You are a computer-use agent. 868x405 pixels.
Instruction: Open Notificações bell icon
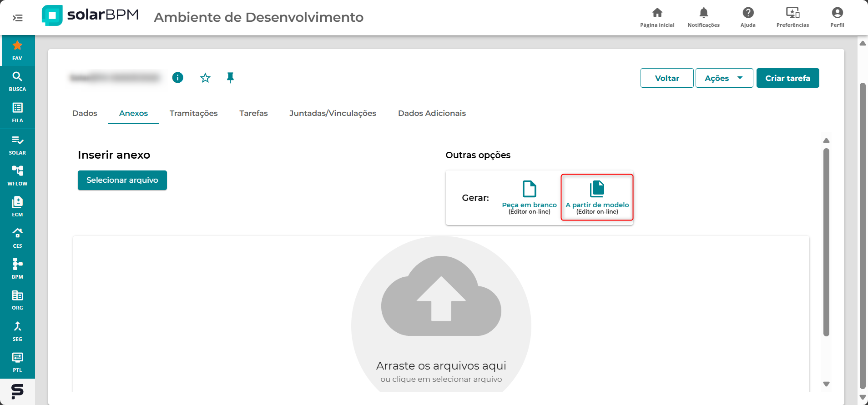[703, 17]
